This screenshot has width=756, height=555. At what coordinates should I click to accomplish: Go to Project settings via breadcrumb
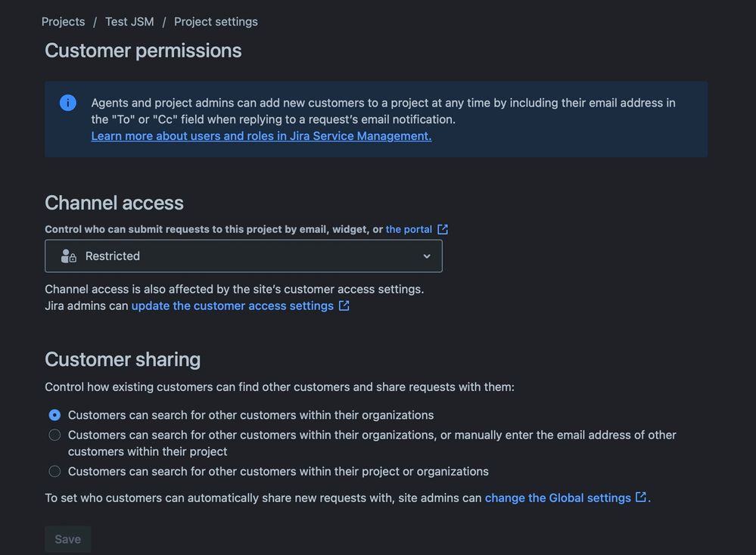click(215, 21)
